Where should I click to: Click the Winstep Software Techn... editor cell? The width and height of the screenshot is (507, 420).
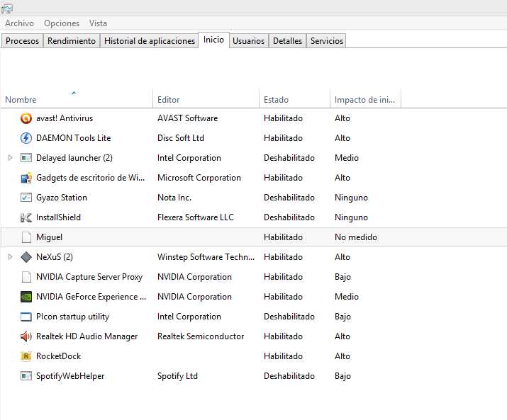(x=206, y=257)
